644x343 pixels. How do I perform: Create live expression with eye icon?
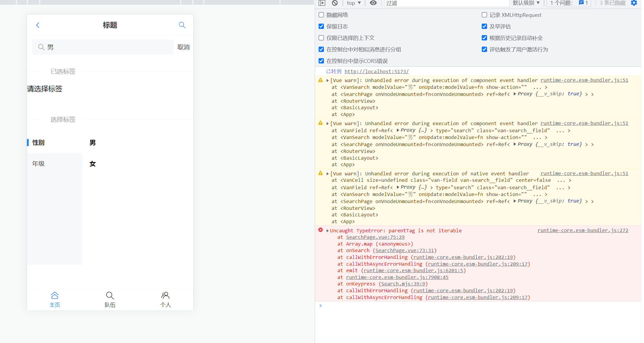(373, 3)
